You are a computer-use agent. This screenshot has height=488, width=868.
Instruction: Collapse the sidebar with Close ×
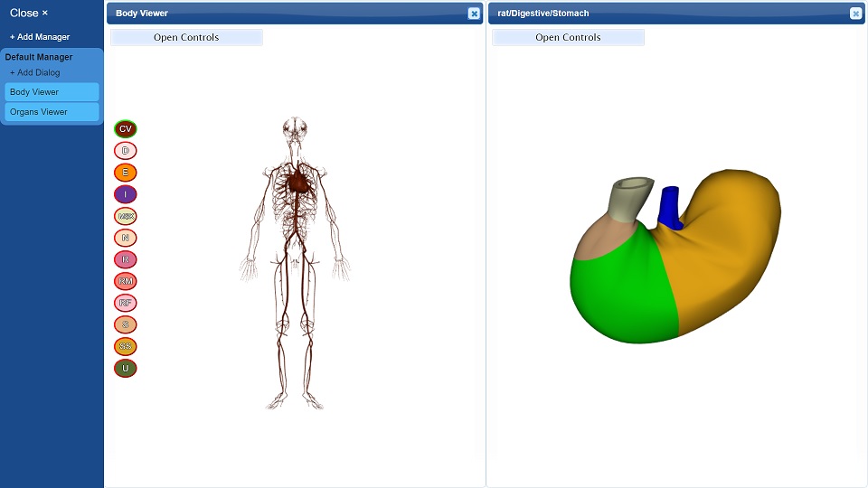point(29,13)
